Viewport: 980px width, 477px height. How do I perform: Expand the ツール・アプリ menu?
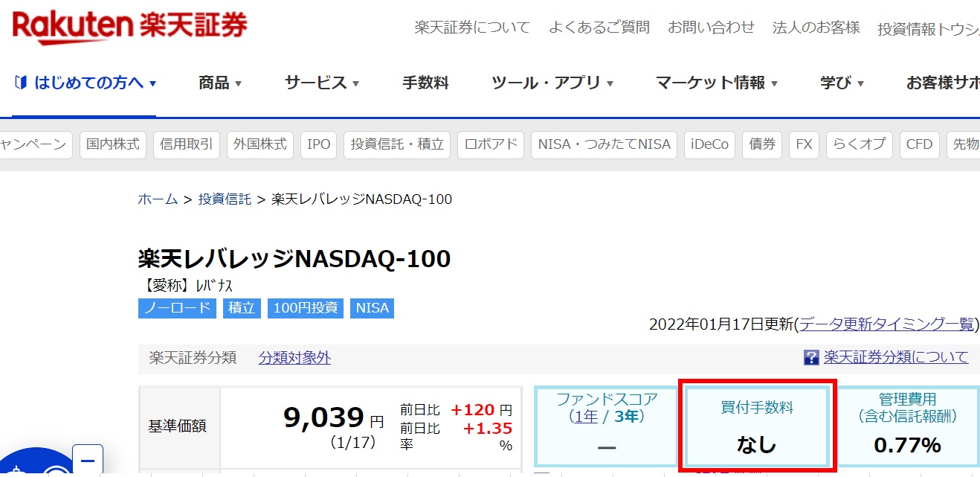(x=552, y=83)
